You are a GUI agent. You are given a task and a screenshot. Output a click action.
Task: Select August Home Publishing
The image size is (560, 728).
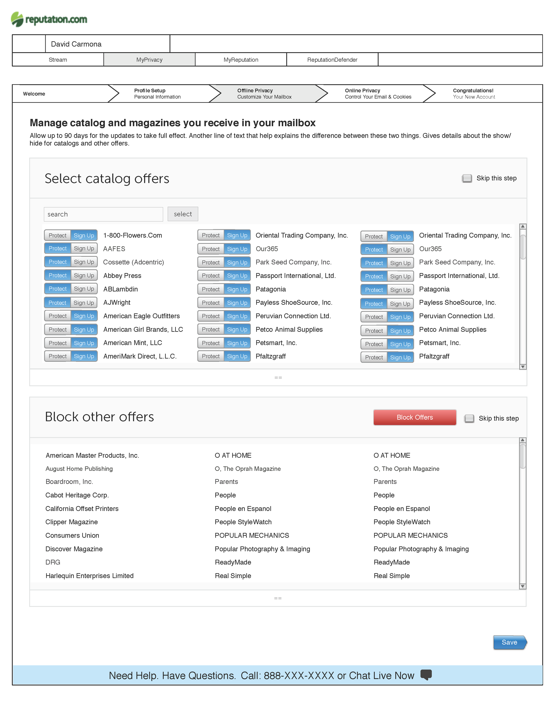pyautogui.click(x=79, y=468)
